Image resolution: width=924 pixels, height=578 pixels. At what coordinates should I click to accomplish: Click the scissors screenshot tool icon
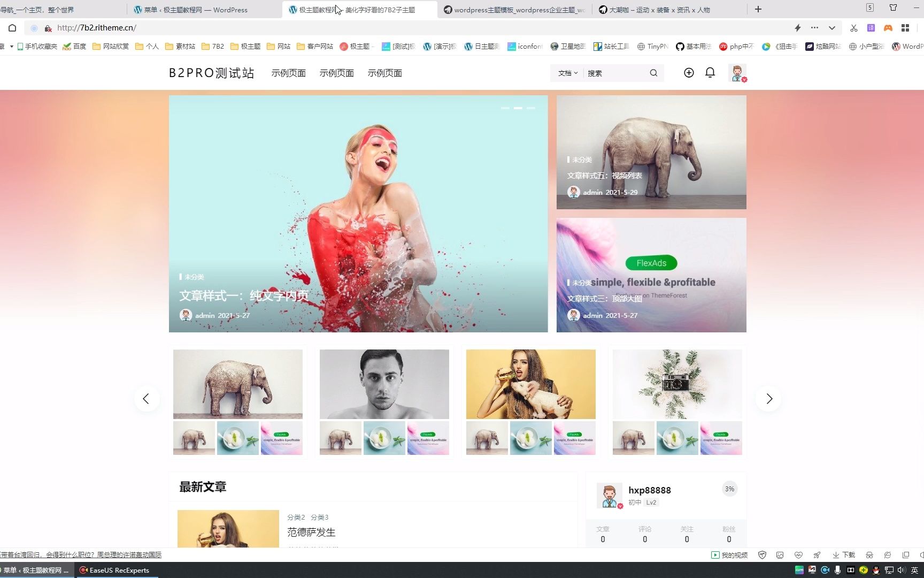(854, 28)
